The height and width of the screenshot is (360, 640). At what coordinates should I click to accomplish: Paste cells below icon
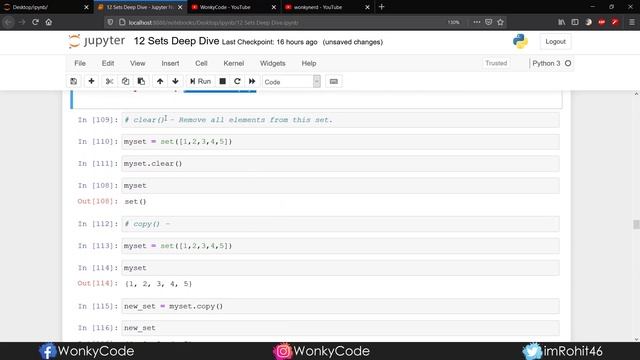click(x=141, y=81)
